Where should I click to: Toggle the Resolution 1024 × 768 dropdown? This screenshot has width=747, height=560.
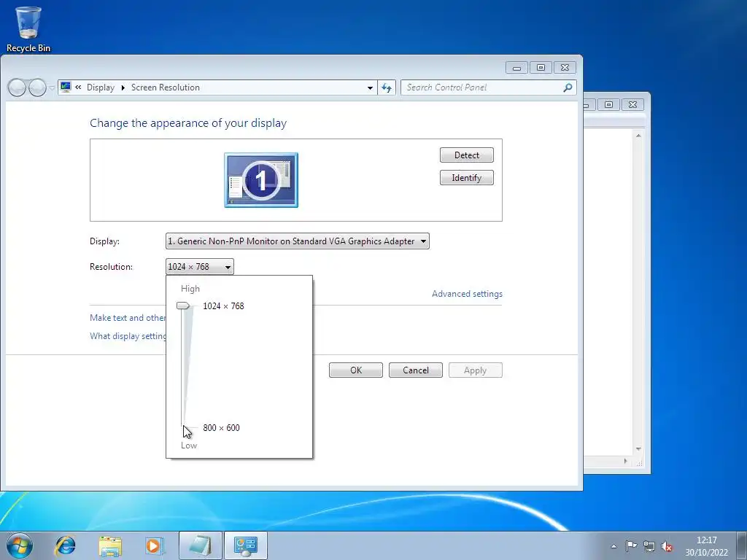tap(200, 267)
